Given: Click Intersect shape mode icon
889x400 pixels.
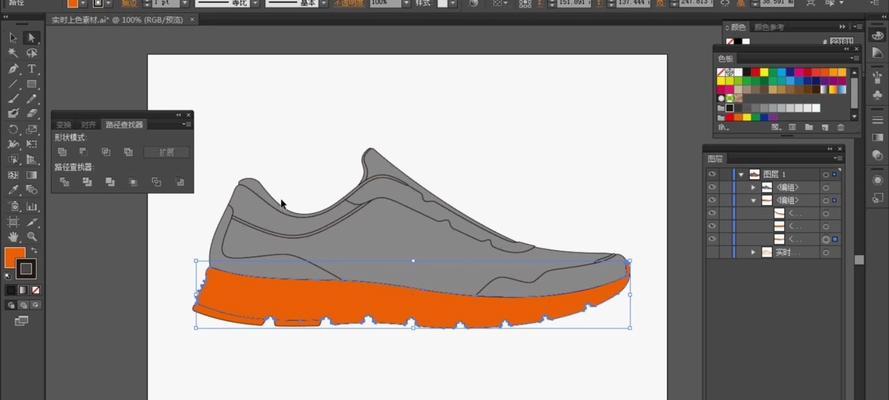Looking at the screenshot, I should [105, 152].
